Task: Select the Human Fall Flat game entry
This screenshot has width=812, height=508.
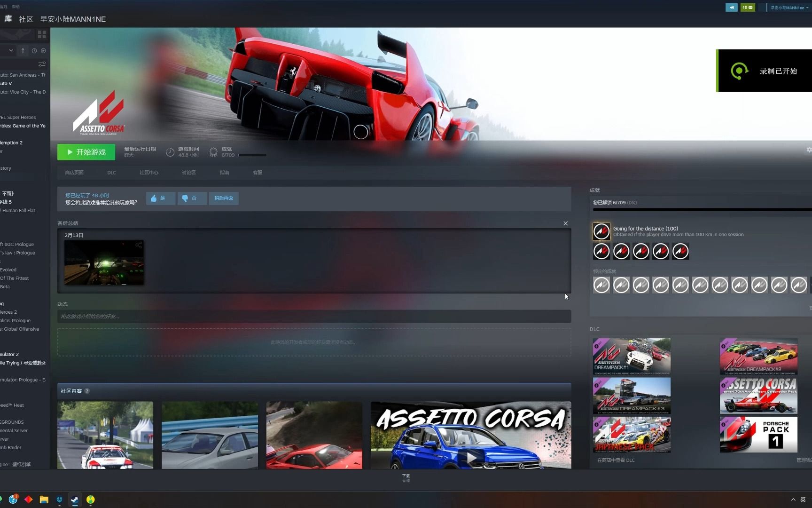Action: click(18, 210)
